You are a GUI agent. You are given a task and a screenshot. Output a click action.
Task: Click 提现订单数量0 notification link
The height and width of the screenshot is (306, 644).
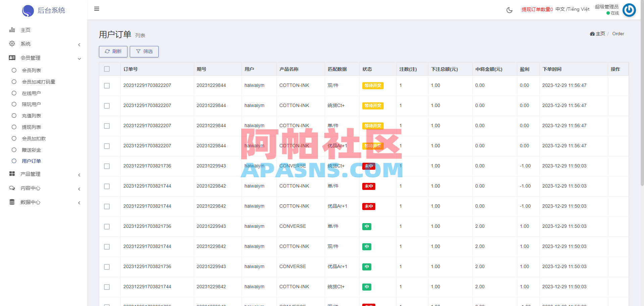(x=537, y=9)
